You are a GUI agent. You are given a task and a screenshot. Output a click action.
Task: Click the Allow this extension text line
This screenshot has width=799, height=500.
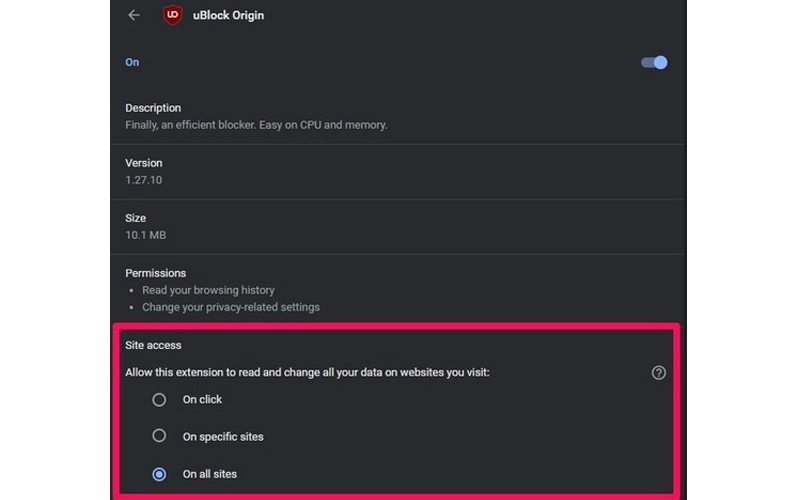[x=308, y=372]
